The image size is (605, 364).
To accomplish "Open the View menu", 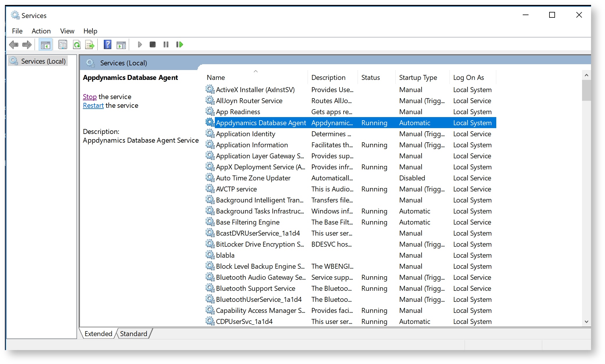I will (x=67, y=31).
